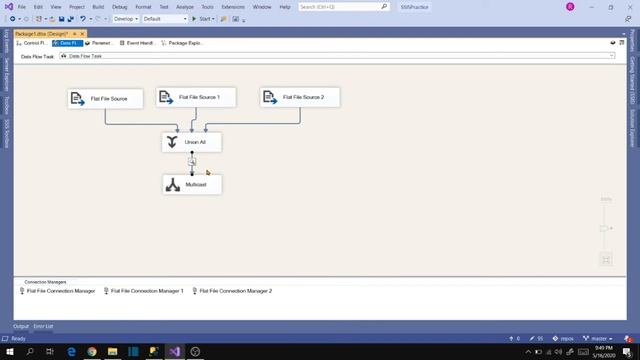Click the Flat File Source component icon

pyautogui.click(x=77, y=99)
